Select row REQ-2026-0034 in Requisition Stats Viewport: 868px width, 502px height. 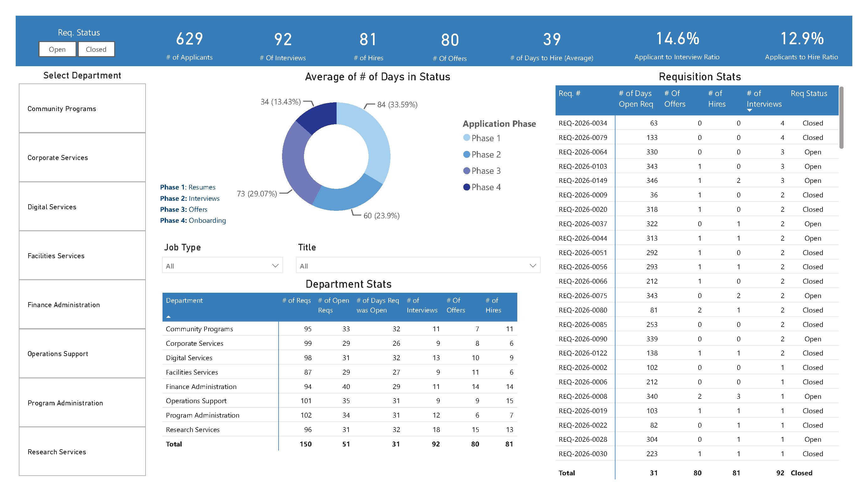[x=697, y=123]
